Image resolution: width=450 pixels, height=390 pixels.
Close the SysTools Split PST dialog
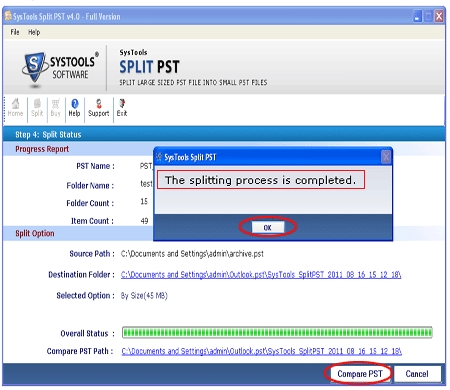pos(386,157)
